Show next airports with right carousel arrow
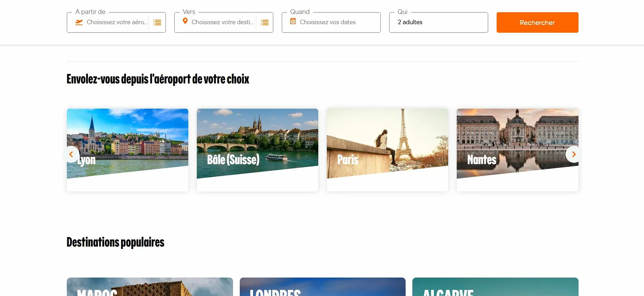This screenshot has width=644, height=296. coord(574,154)
